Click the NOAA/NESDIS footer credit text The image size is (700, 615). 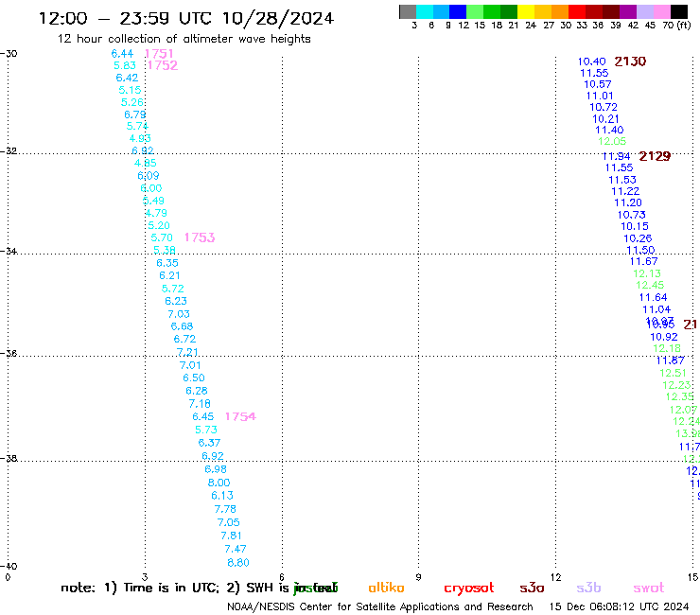tap(380, 606)
